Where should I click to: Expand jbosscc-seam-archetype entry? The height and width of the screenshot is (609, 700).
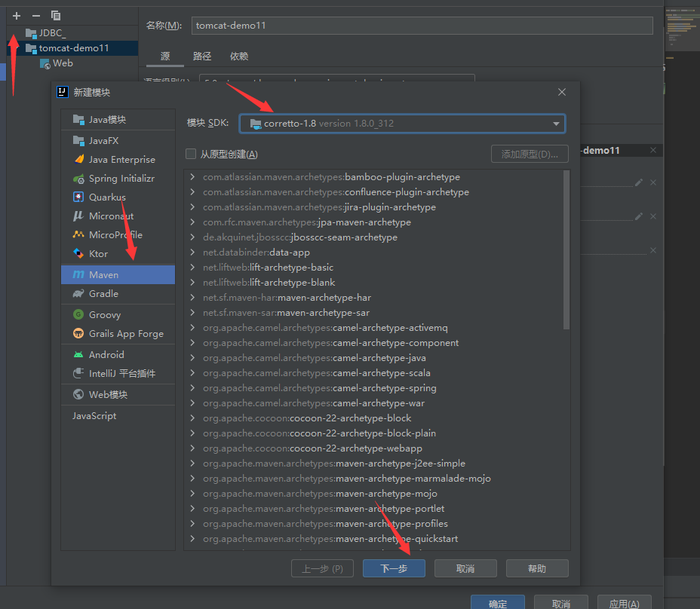(x=192, y=237)
